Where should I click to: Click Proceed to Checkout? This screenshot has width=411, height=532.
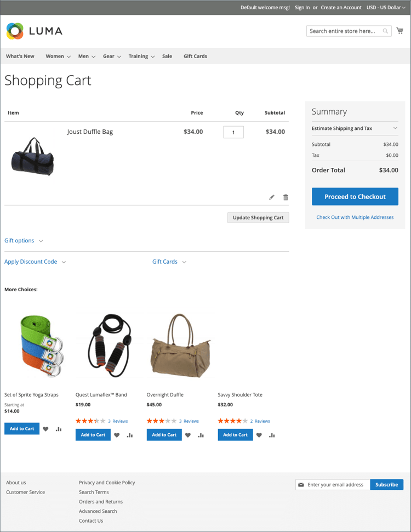tap(355, 196)
